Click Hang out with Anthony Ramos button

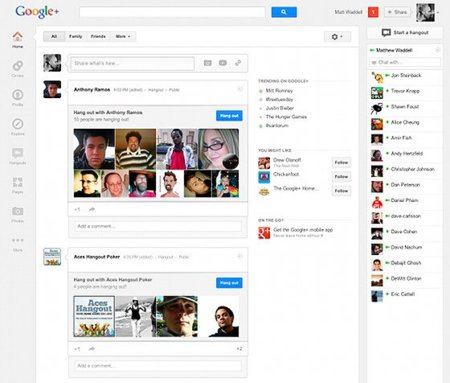coord(229,116)
